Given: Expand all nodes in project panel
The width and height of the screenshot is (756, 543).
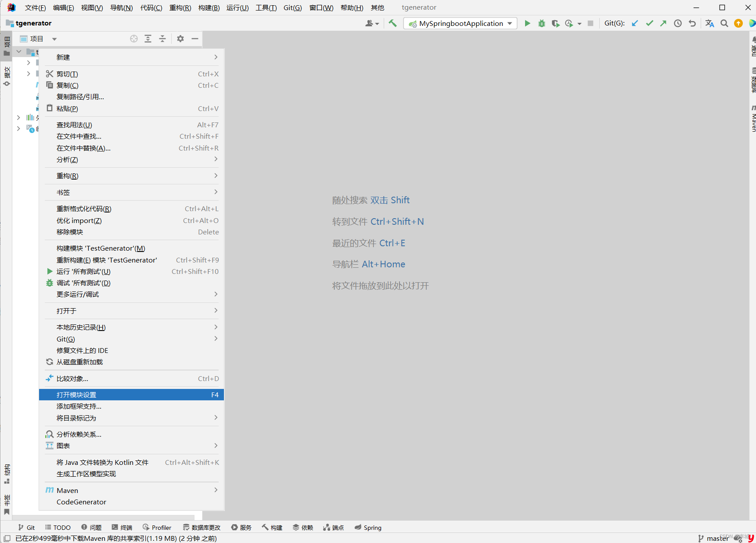Looking at the screenshot, I should point(148,39).
